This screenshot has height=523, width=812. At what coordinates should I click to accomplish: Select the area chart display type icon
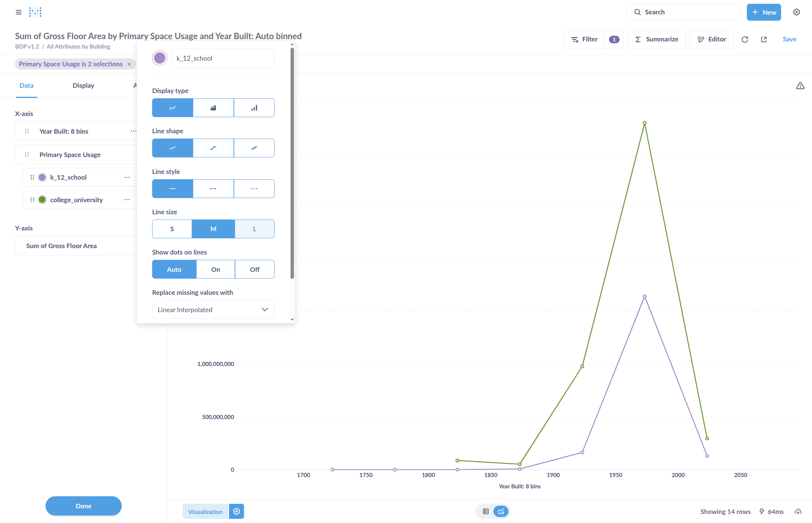click(x=213, y=108)
